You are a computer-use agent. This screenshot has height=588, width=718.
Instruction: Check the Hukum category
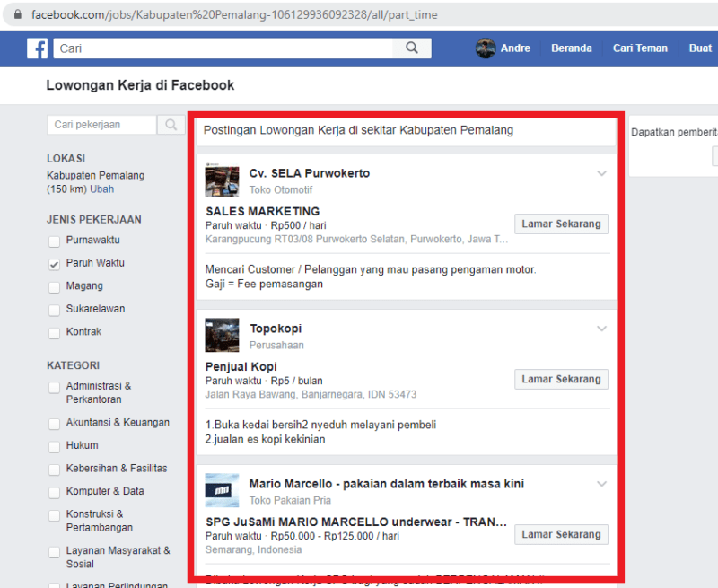coord(54,446)
